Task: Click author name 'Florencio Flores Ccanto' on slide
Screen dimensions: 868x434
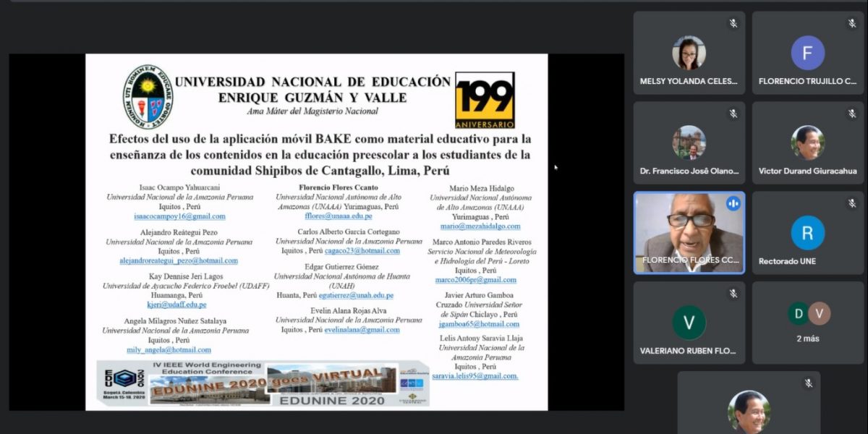Action: tap(339, 187)
